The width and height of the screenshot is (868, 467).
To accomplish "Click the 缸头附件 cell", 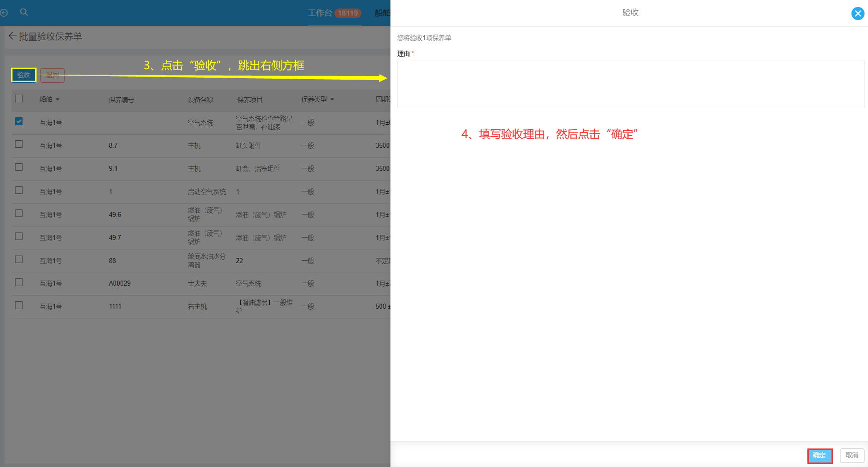I will [x=249, y=146].
